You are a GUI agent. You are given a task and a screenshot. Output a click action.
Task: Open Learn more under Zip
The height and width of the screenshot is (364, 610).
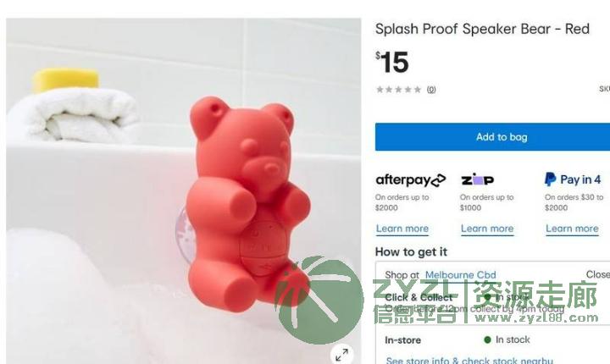pyautogui.click(x=487, y=229)
